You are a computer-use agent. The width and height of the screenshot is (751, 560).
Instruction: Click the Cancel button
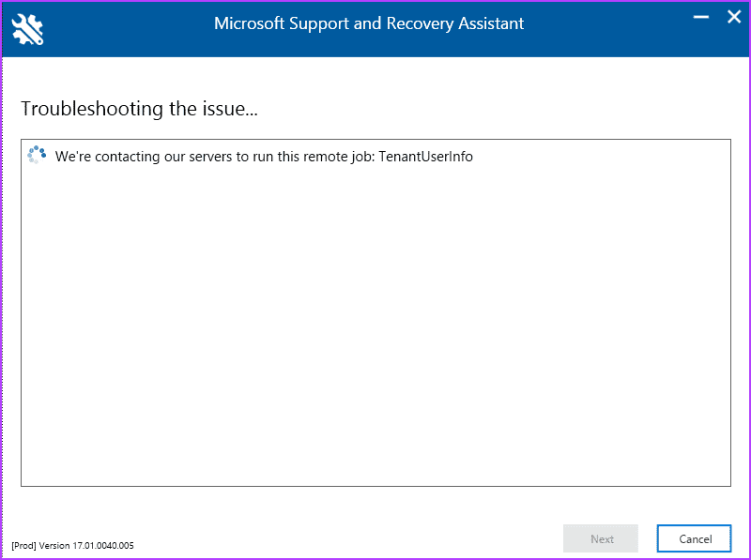click(694, 539)
